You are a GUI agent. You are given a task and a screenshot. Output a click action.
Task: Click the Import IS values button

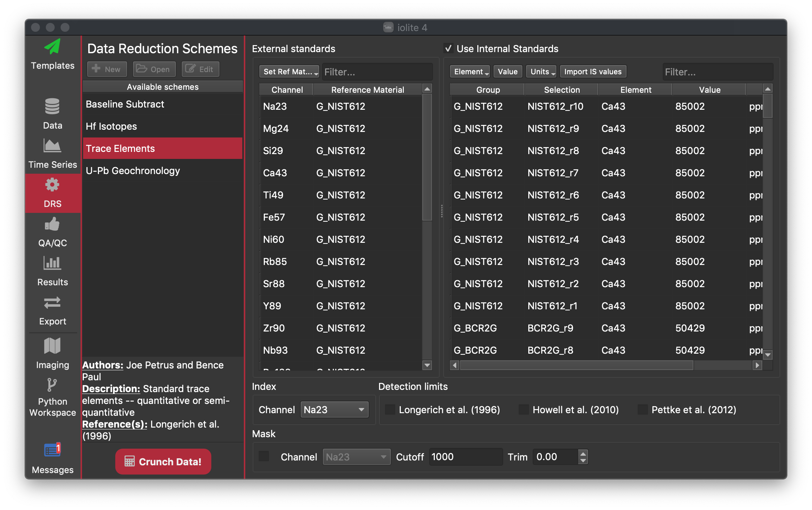(x=593, y=72)
